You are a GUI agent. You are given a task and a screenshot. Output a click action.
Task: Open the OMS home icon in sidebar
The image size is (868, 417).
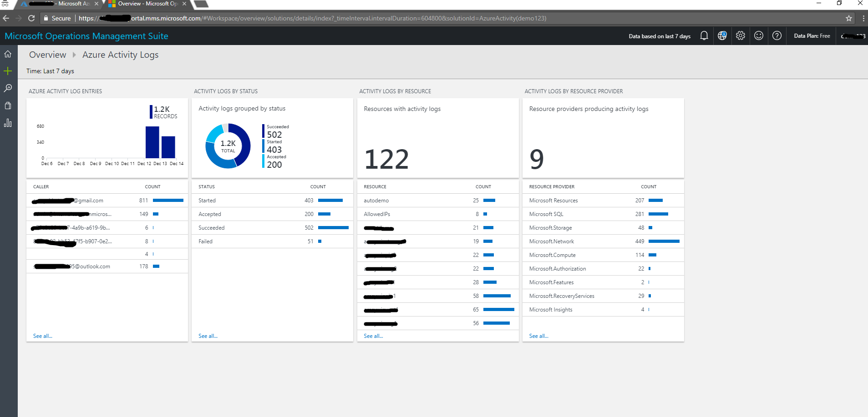tap(8, 54)
